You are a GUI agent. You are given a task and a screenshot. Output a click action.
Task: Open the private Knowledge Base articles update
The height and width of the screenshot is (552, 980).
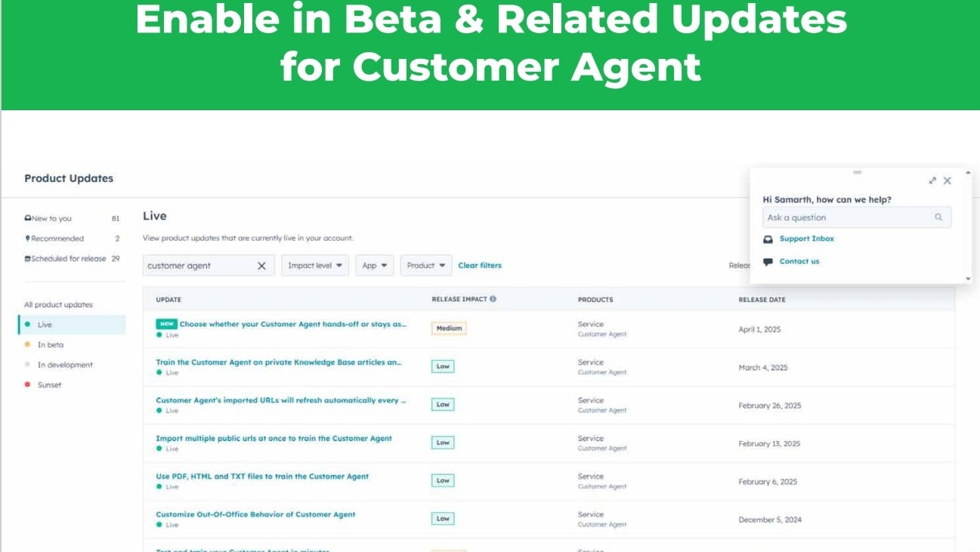coord(279,362)
